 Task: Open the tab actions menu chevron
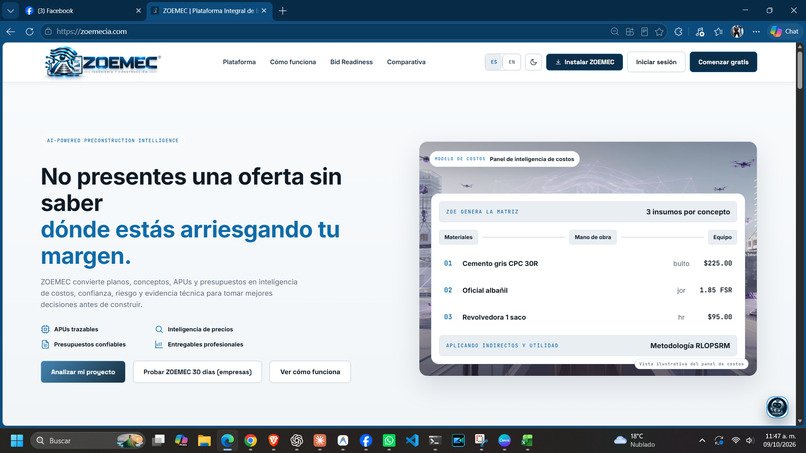pyautogui.click(x=10, y=10)
